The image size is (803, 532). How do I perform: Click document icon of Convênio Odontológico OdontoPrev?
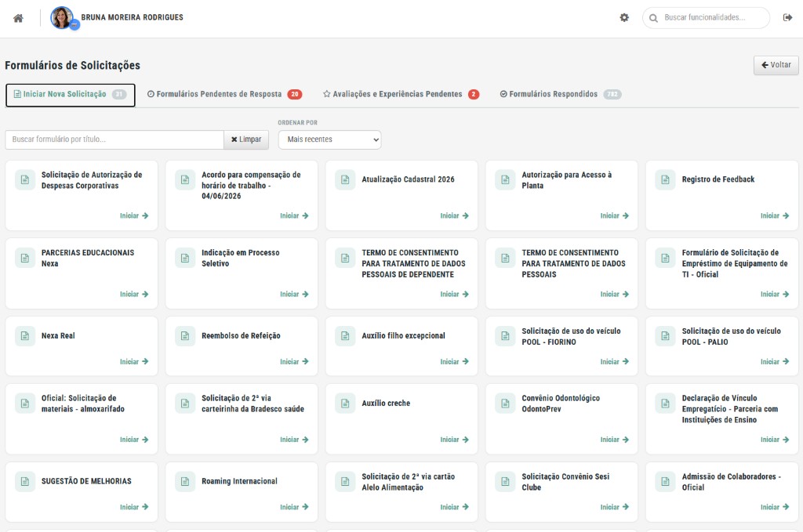pos(505,404)
